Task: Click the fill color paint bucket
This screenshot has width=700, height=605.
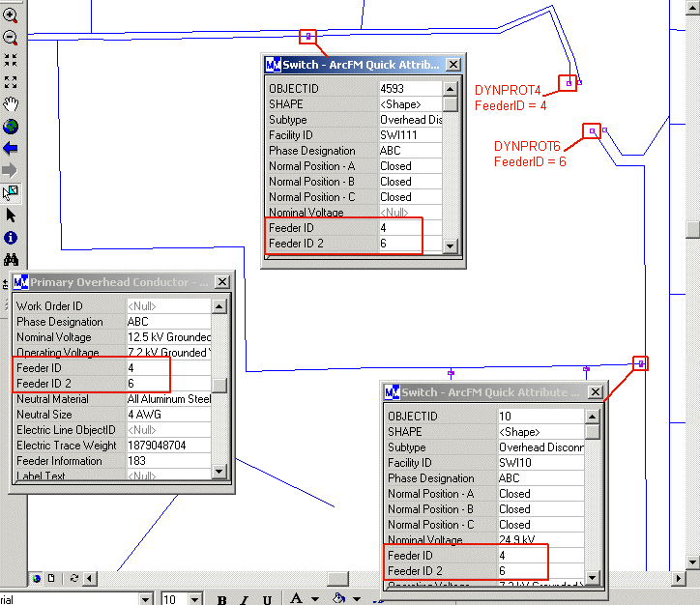Action: 338,599
